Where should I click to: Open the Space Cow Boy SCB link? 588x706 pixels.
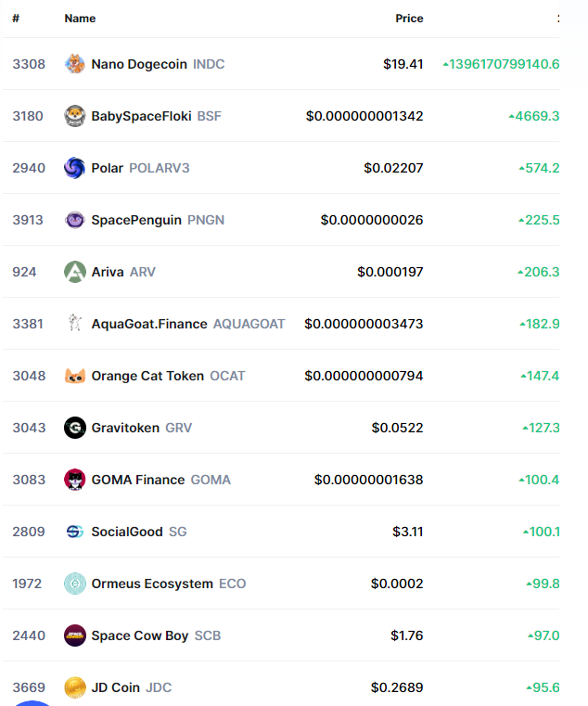pos(156,635)
